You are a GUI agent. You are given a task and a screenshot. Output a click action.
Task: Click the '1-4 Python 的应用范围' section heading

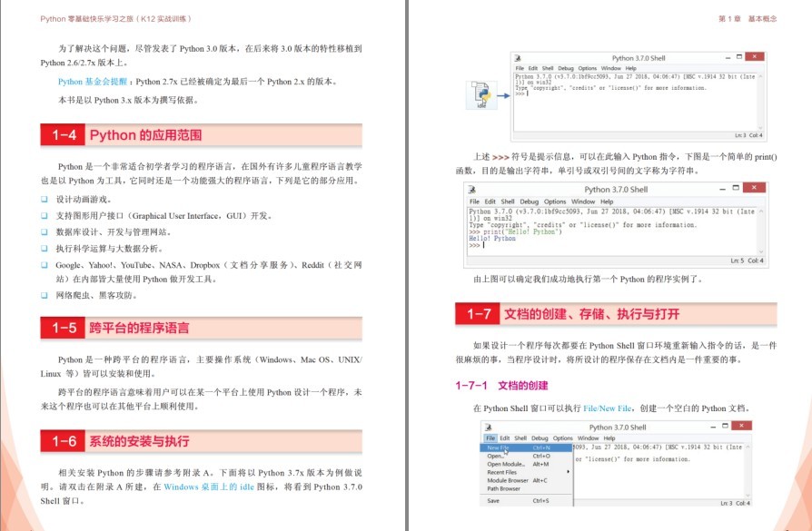(201, 135)
